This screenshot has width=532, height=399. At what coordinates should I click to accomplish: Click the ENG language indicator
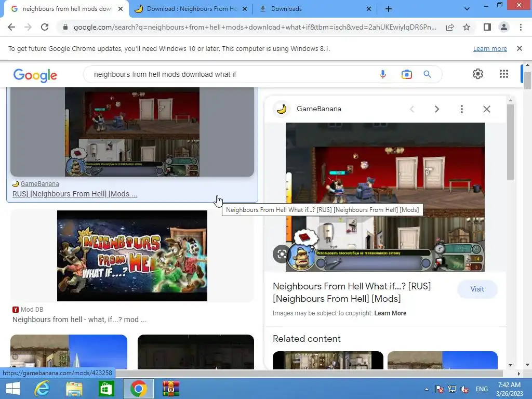[482, 389]
